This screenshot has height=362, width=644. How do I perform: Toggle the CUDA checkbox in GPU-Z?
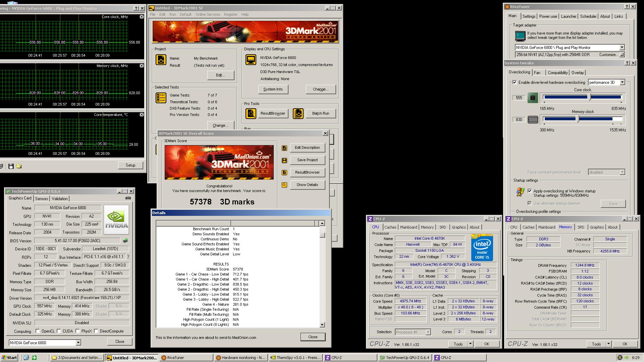coord(59,331)
